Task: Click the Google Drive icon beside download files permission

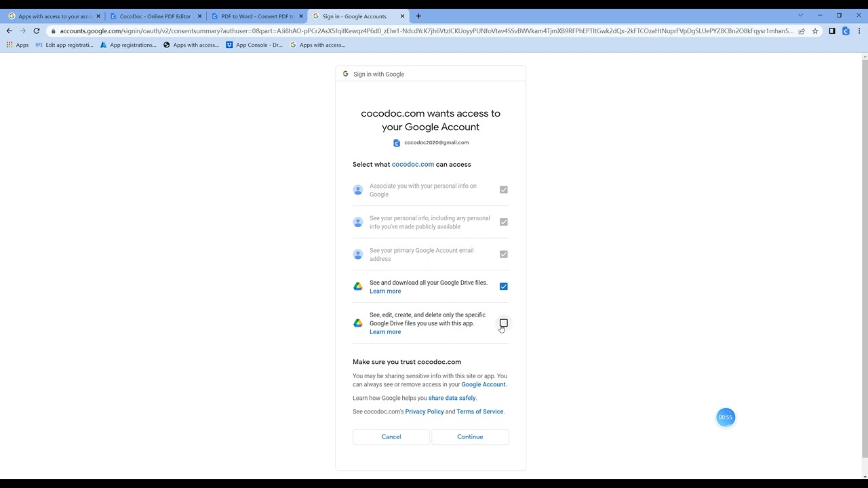Action: click(x=358, y=287)
